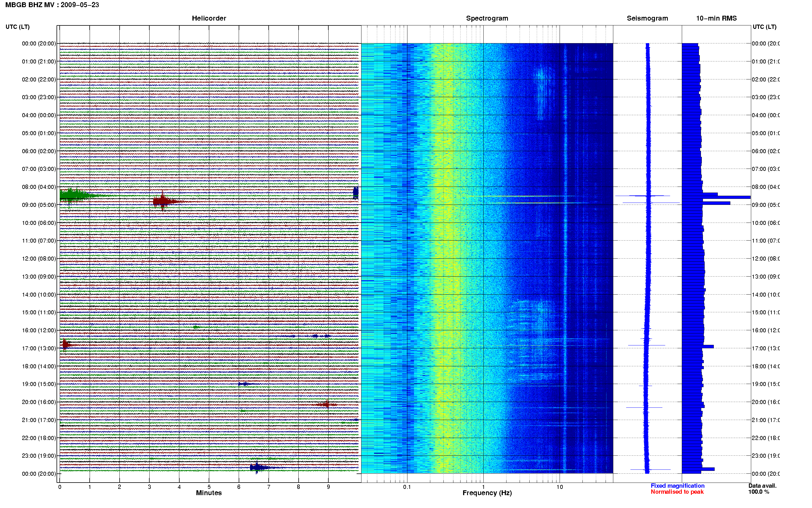Click the 'Helicorder' panel heading

(209, 18)
